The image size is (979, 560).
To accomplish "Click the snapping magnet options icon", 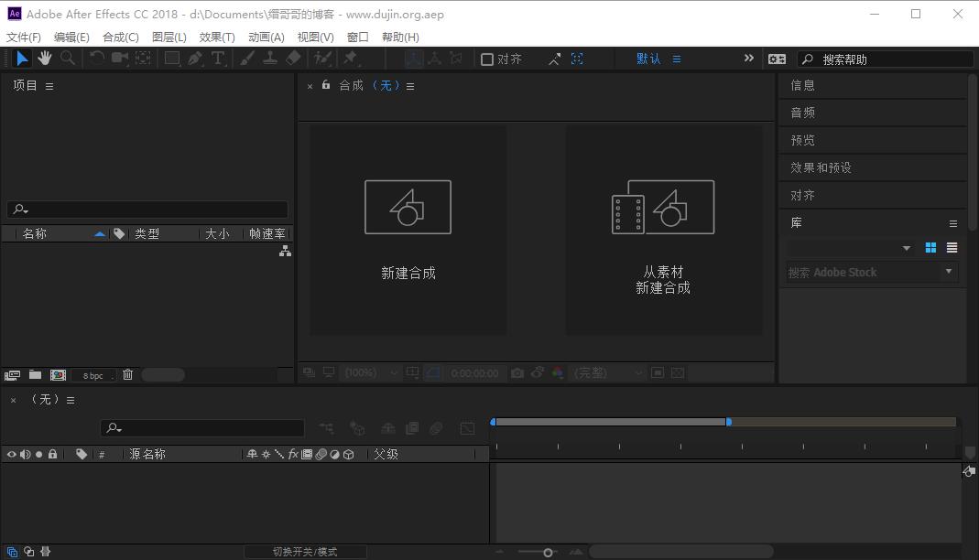I will point(554,59).
